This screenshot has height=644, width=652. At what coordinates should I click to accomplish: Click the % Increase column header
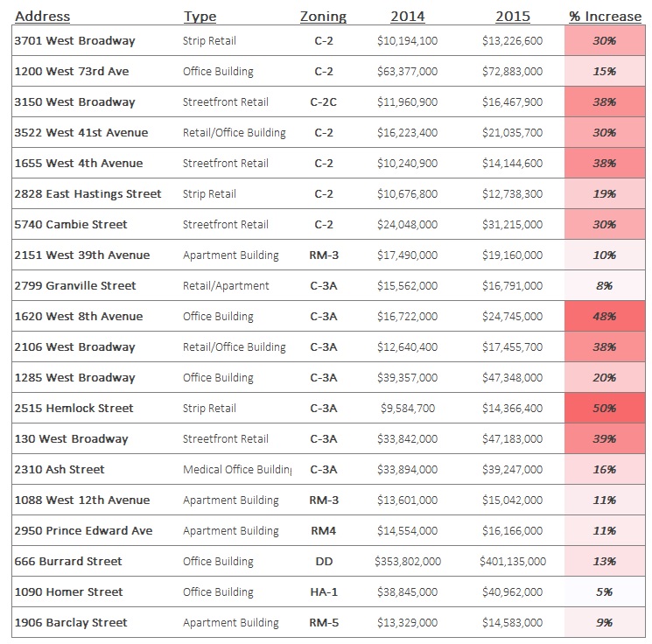click(605, 17)
